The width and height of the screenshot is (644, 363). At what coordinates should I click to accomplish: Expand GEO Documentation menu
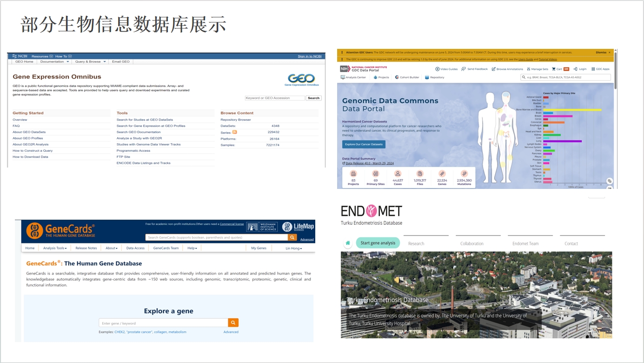[x=54, y=61]
